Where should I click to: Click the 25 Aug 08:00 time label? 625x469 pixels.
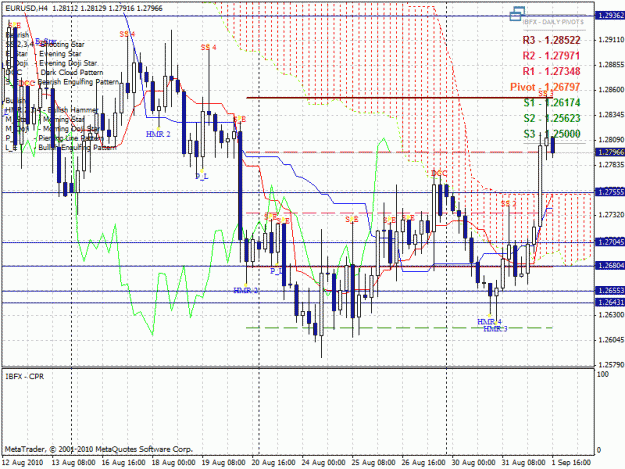pyautogui.click(x=373, y=462)
